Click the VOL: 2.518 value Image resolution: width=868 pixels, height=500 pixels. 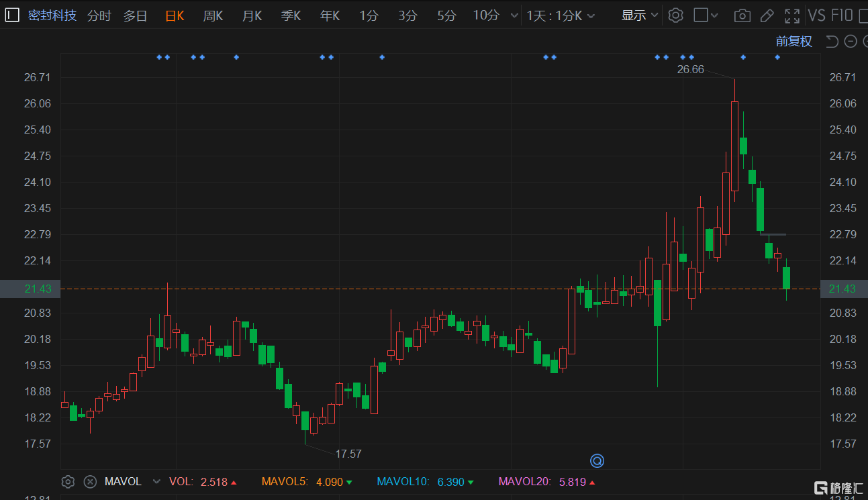[x=202, y=481]
